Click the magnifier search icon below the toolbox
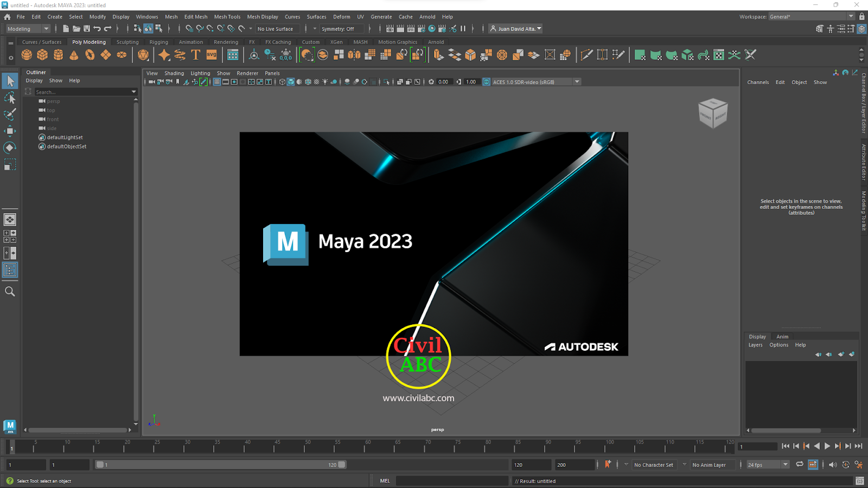Screen dimensions: 868x488 point(10,292)
